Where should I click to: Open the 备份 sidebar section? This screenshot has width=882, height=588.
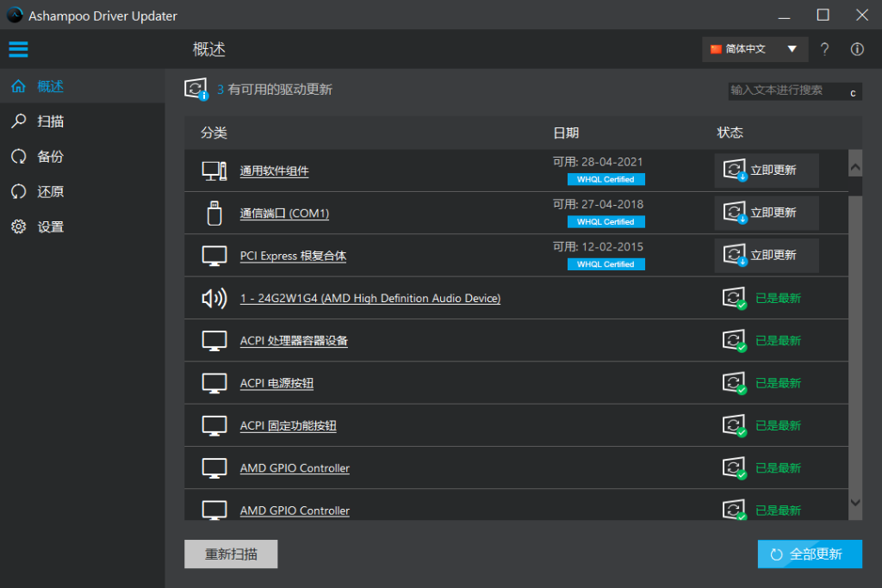click(x=50, y=157)
